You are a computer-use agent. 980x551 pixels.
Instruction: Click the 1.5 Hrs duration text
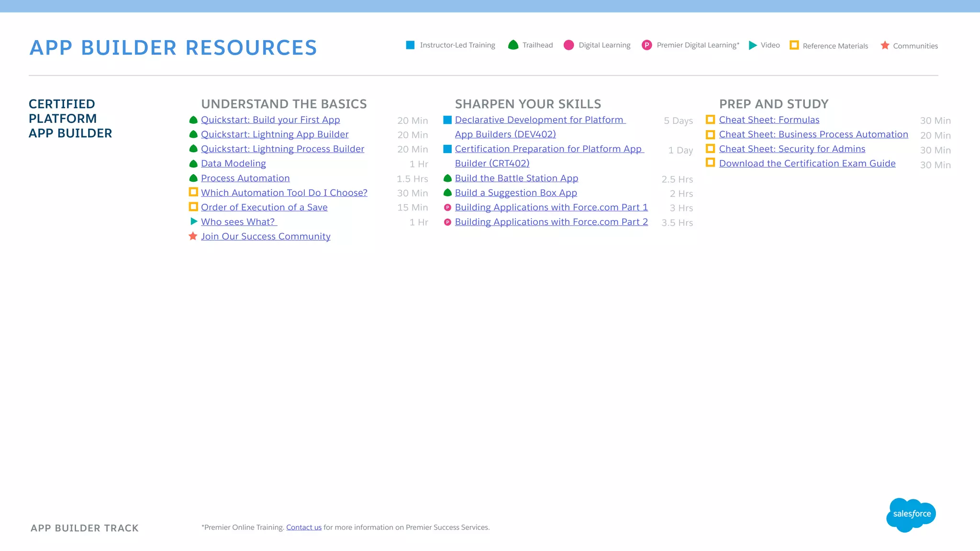click(x=412, y=179)
